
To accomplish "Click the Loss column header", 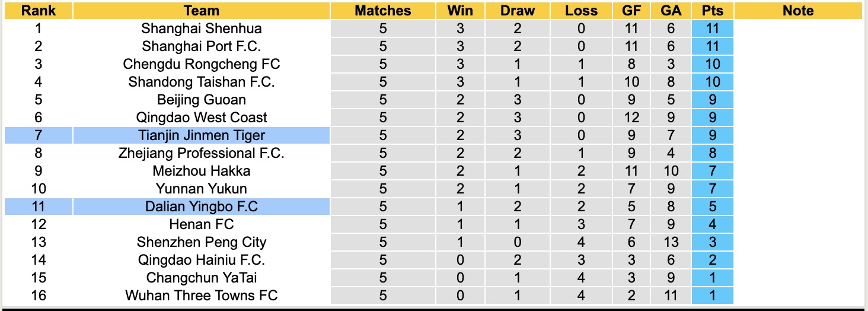I will (x=580, y=11).
